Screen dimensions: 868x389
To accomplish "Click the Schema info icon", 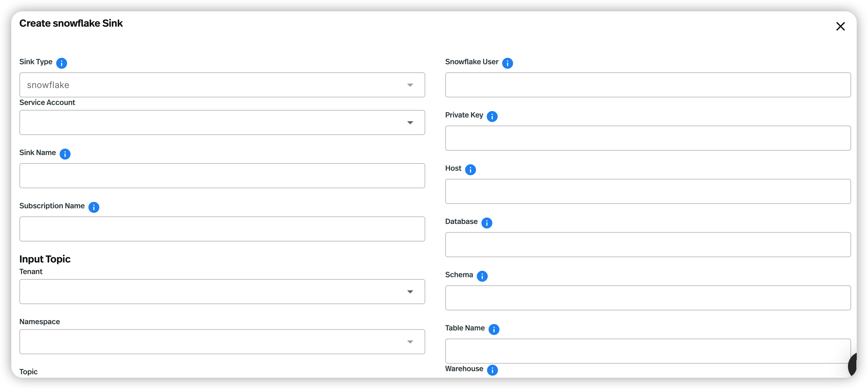I will coord(483,276).
